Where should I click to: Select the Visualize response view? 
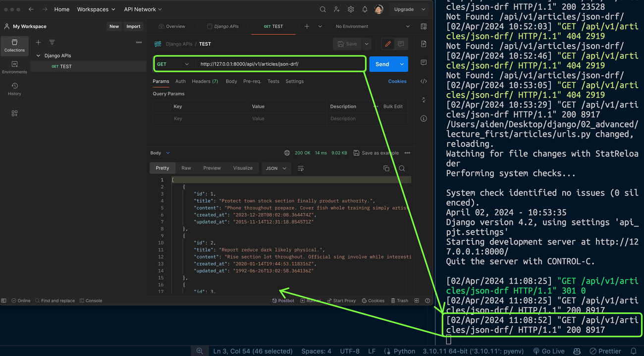[243, 168]
